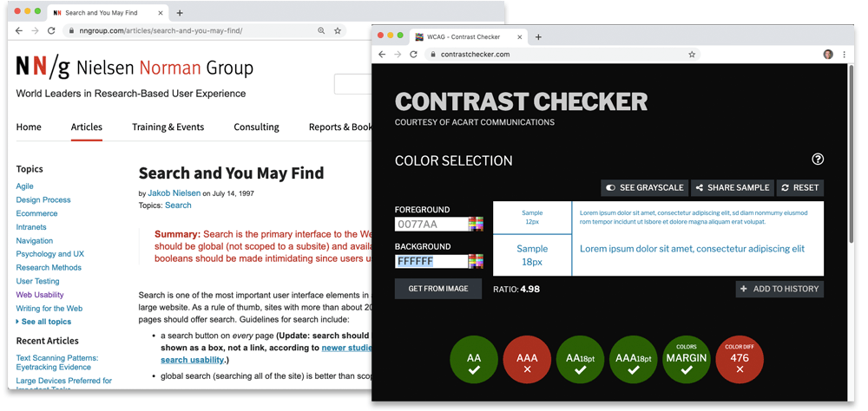The width and height of the screenshot is (868, 411).
Task: Open the Navigation topic link
Action: click(x=35, y=241)
